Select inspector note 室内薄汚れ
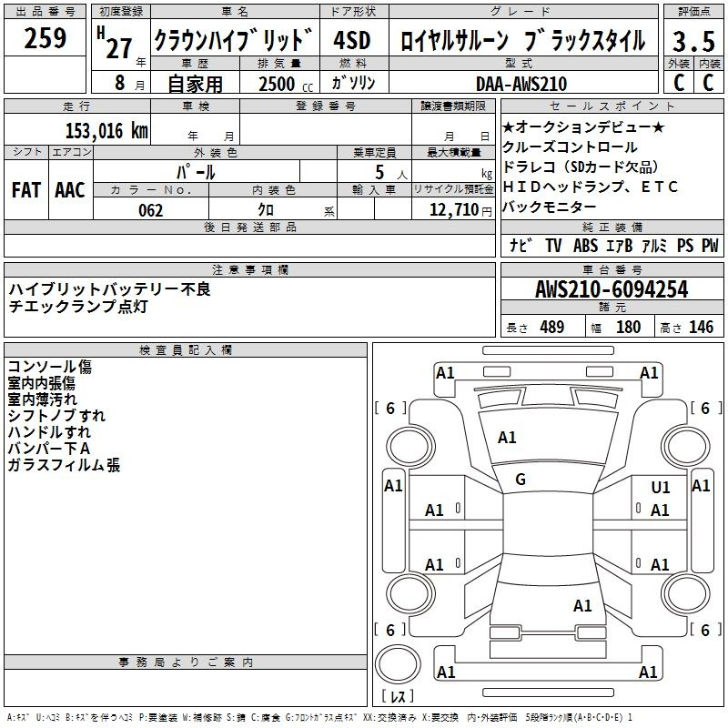 pyautogui.click(x=42, y=399)
